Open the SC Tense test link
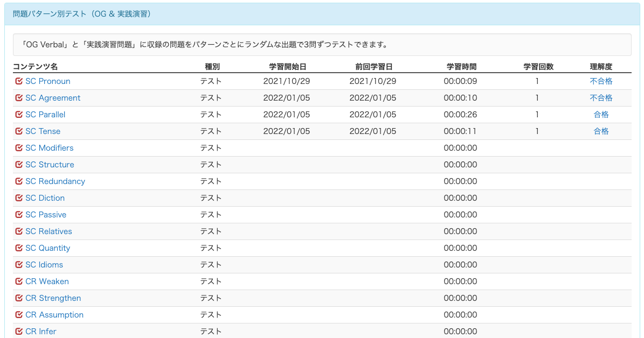644x338 pixels. pos(43,131)
